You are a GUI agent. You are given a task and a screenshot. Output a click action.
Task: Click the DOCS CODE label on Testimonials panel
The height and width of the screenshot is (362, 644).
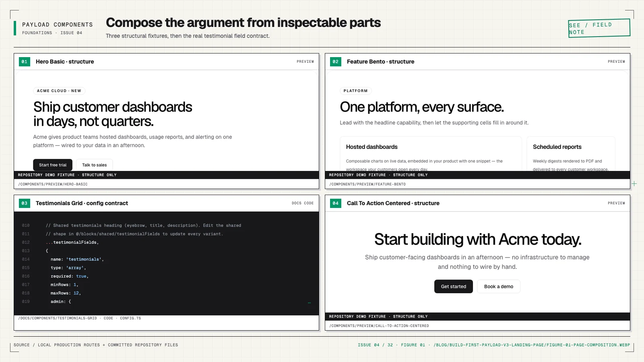[303, 203]
